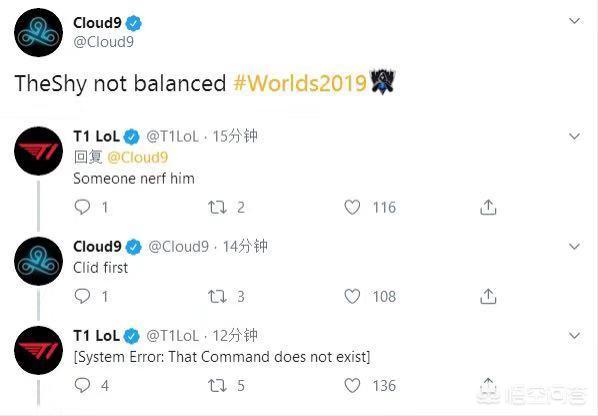Viewport: 598px width, 416px height.
Task: Open the @Cloud9 mention in T1's reply
Action: click(x=137, y=157)
